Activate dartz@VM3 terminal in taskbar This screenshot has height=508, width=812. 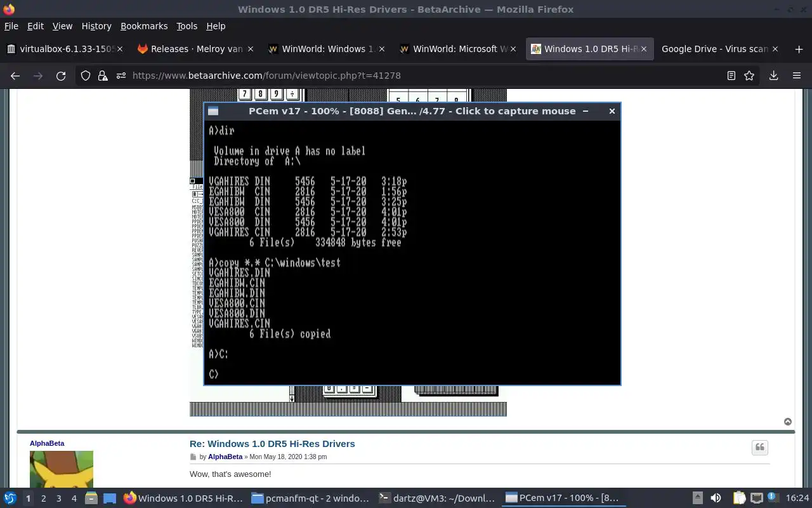click(x=438, y=498)
